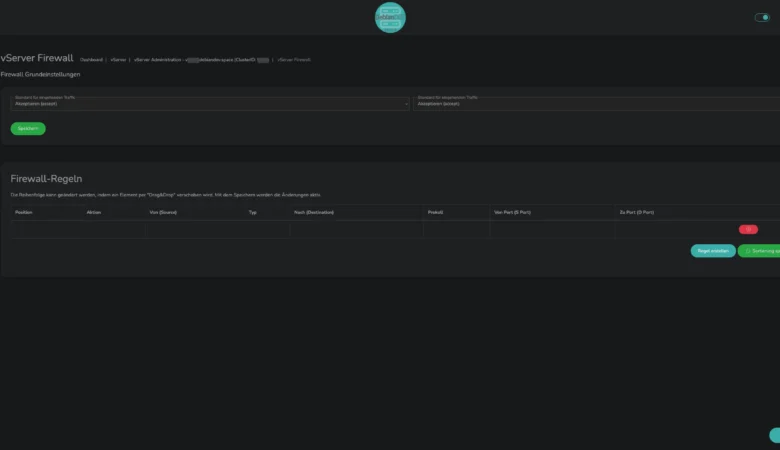780x450 pixels.
Task: Open the Dashboard breadcrumb link
Action: pos(91,60)
